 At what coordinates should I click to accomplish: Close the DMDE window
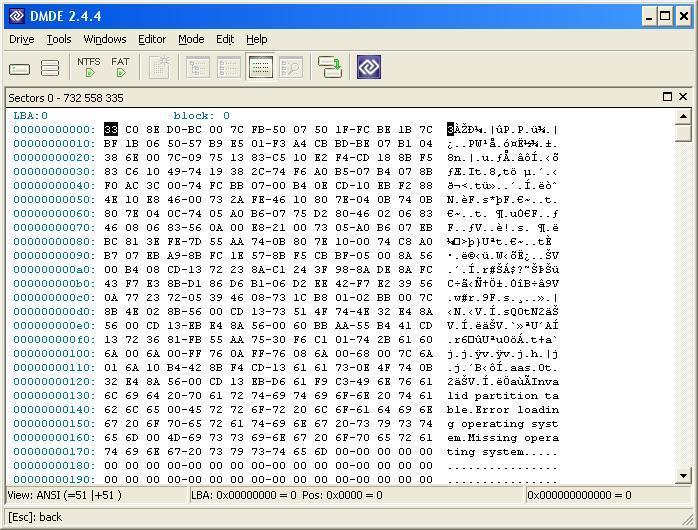click(684, 16)
